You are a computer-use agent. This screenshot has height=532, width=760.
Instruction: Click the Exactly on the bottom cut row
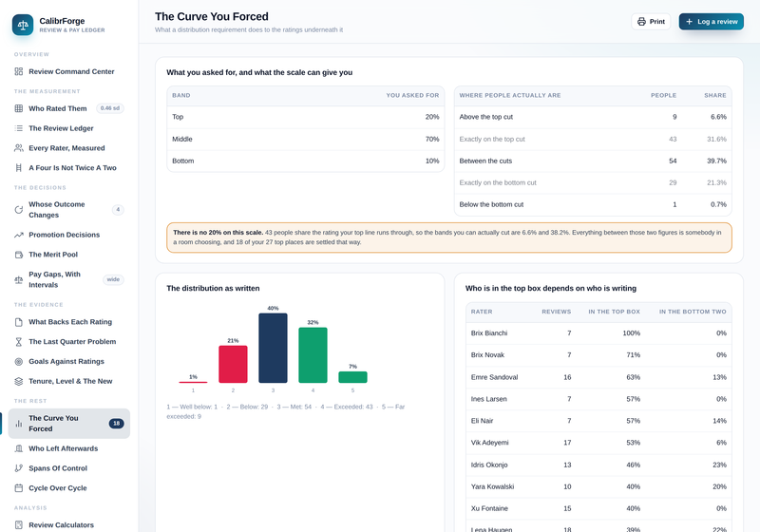tap(593, 182)
